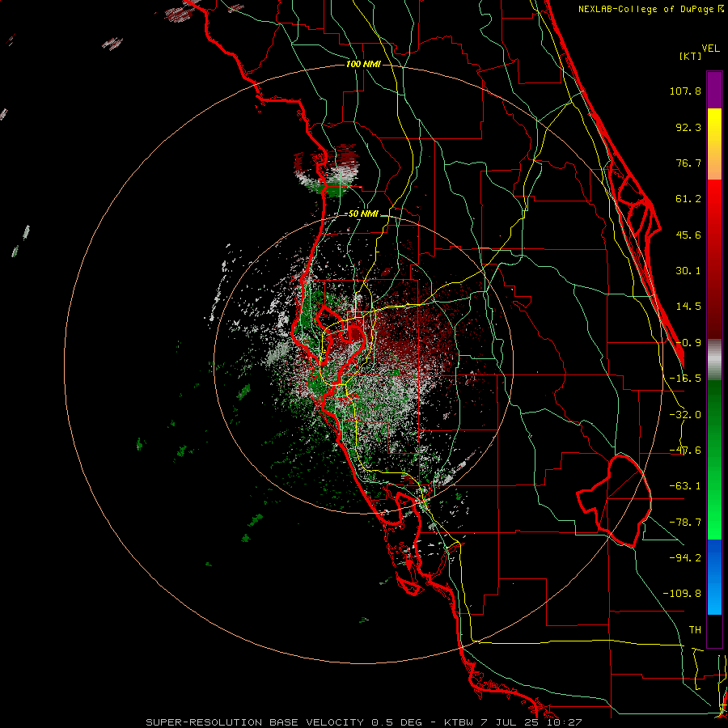Click the 100 NMI range ring label
The height and width of the screenshot is (728, 728).
pyautogui.click(x=363, y=64)
